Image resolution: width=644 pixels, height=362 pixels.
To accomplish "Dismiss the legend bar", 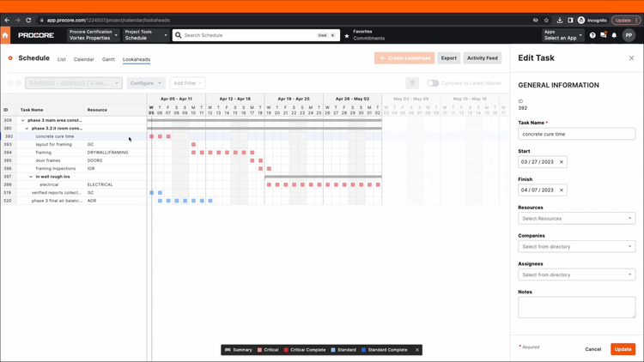I will 416,350.
